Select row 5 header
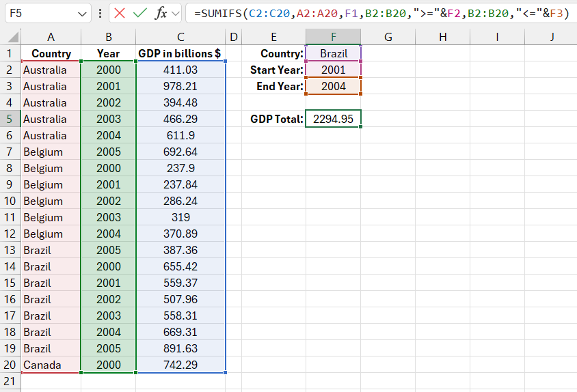 coord(10,119)
